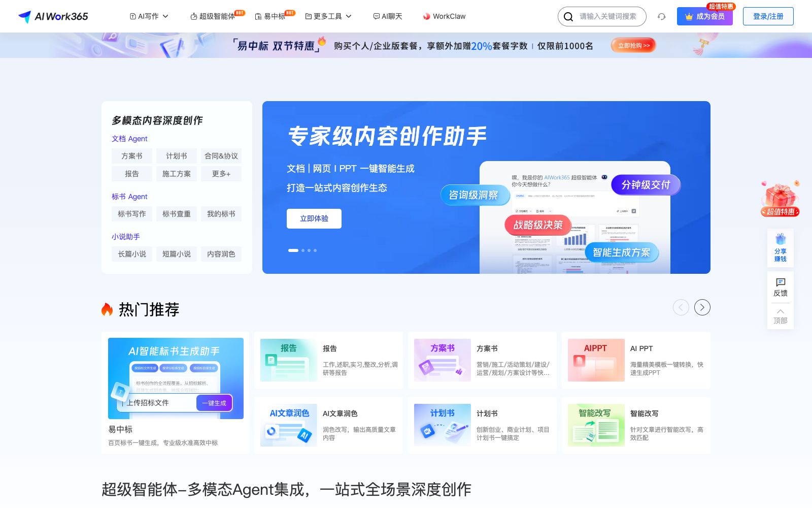This screenshot has height=508, width=812.
Task: Go to next recommended items arrow
Action: click(x=702, y=307)
